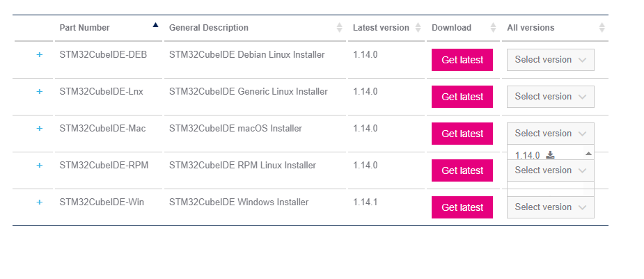
Task: Sort by General Description column arrows
Action: (x=339, y=28)
